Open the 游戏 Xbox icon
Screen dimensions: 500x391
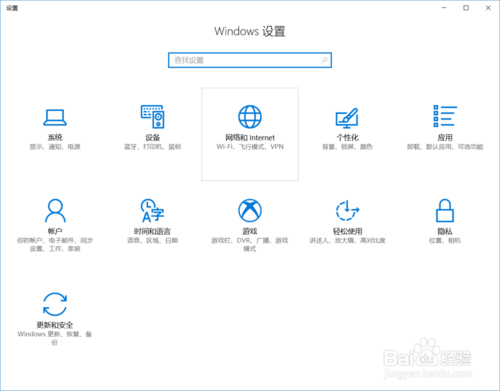click(x=250, y=210)
